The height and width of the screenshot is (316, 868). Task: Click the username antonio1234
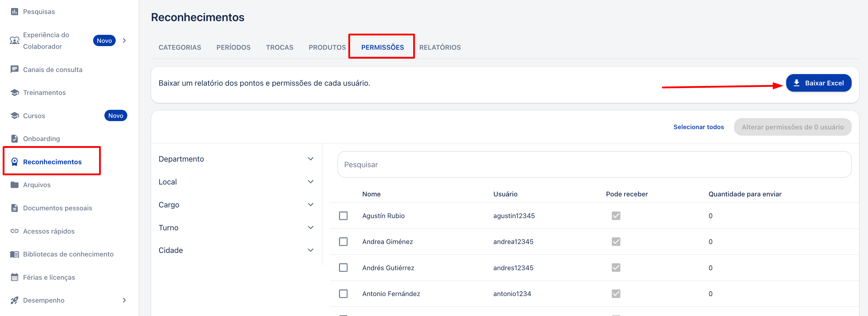coord(512,294)
